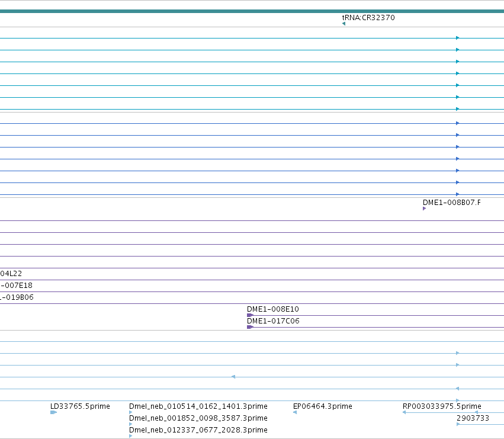Viewport: 504px width, 439px height.
Task: Click the RP003033975.5prime label
Action: pos(442,406)
